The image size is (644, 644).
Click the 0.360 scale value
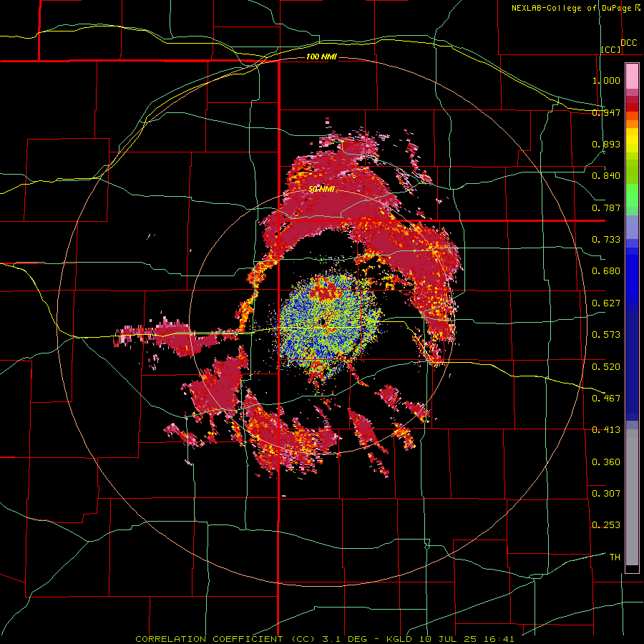(x=606, y=462)
